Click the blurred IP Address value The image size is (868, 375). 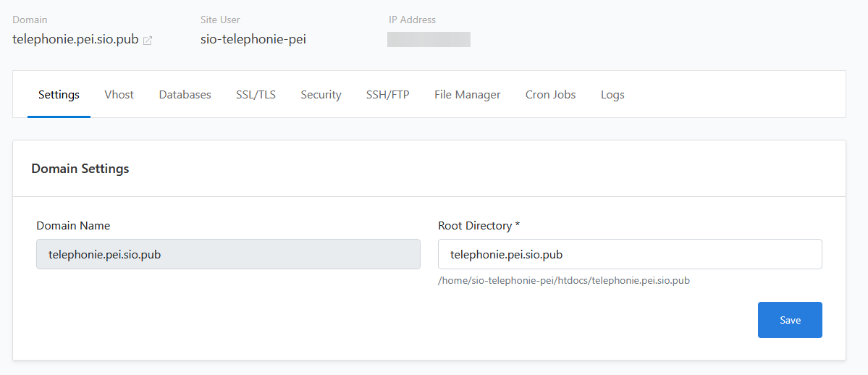[x=429, y=40]
